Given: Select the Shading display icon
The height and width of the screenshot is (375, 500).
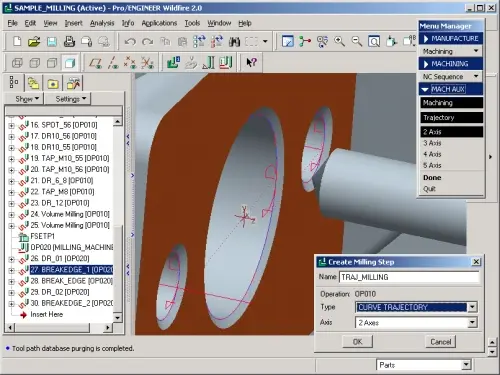Looking at the screenshot, I should [x=69, y=63].
